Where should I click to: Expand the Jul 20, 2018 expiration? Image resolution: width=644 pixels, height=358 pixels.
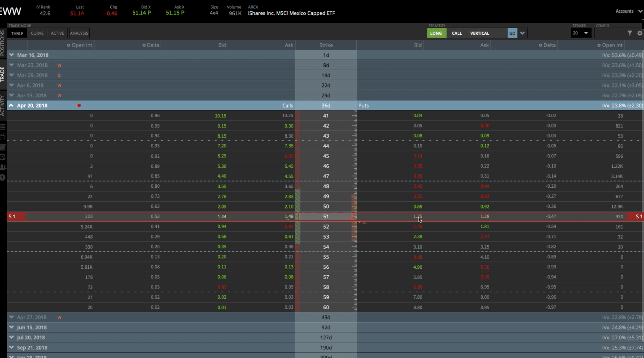pyautogui.click(x=11, y=337)
